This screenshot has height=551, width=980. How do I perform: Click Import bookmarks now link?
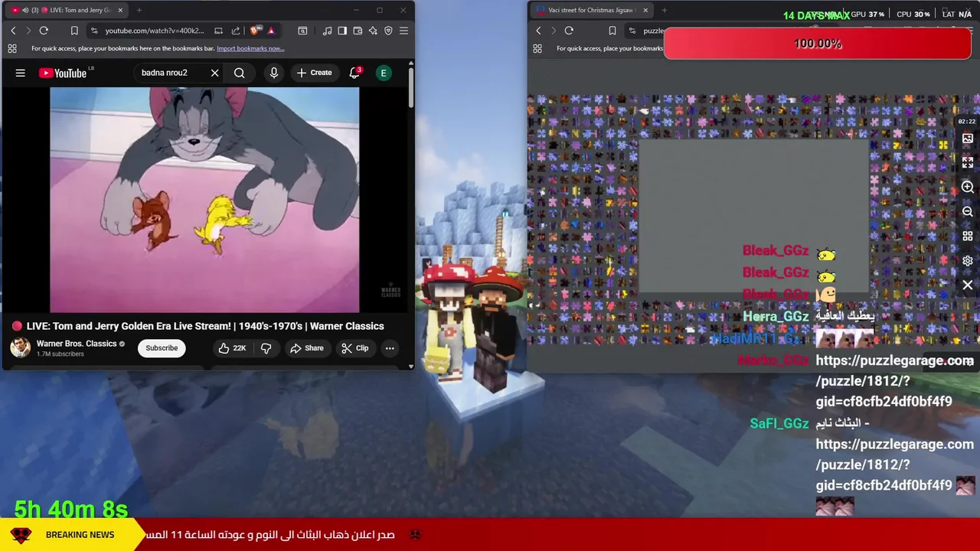[x=250, y=48]
